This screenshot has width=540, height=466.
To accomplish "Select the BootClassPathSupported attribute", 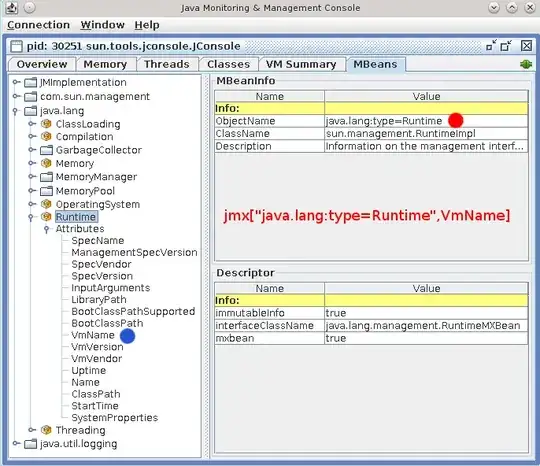I will [133, 311].
